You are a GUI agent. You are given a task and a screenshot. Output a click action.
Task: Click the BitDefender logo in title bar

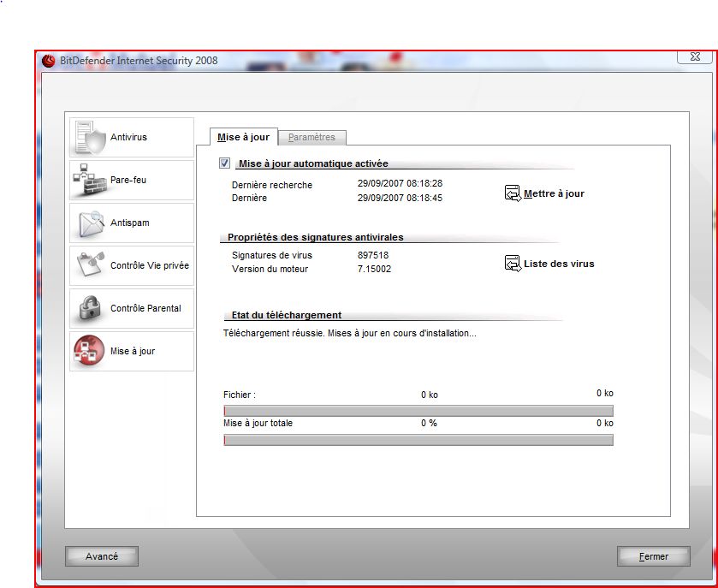(48, 61)
